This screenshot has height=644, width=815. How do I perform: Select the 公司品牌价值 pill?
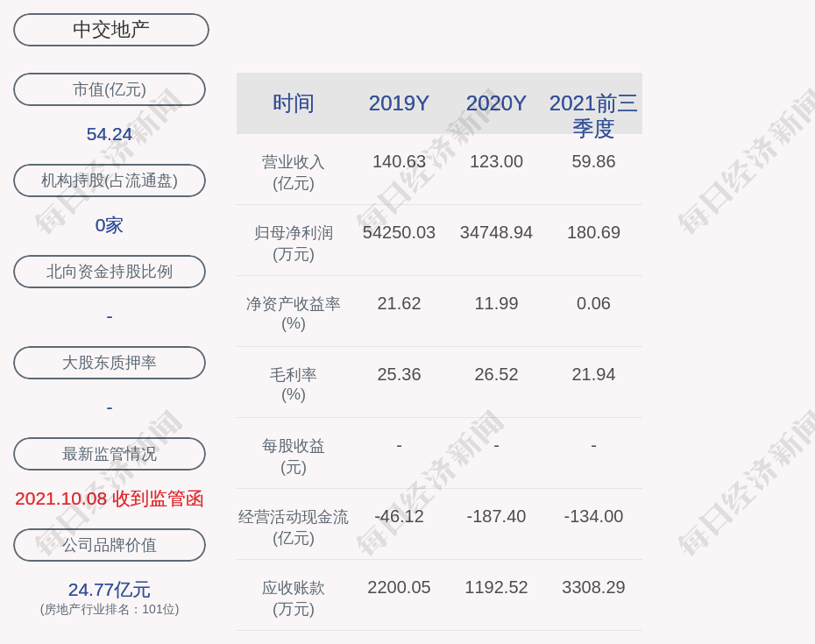[110, 545]
